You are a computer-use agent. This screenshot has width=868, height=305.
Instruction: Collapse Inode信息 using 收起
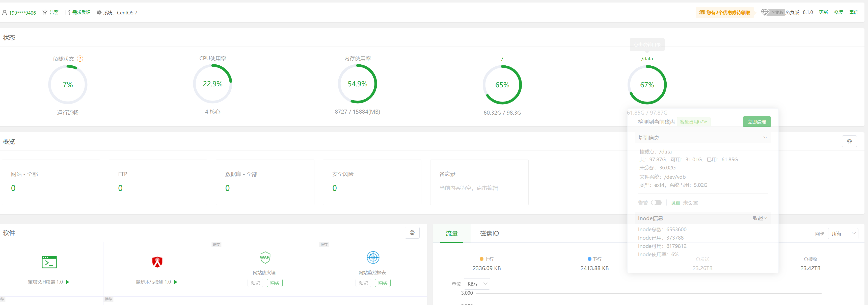pos(760,218)
